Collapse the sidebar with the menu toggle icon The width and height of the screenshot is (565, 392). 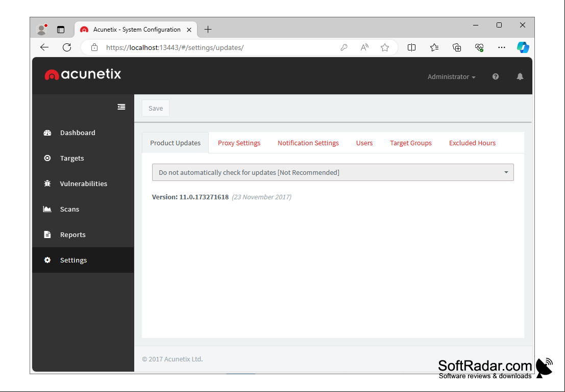(x=121, y=107)
